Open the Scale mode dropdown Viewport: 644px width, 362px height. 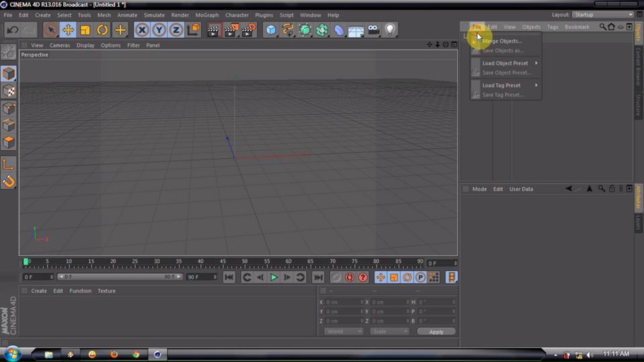[x=389, y=332]
